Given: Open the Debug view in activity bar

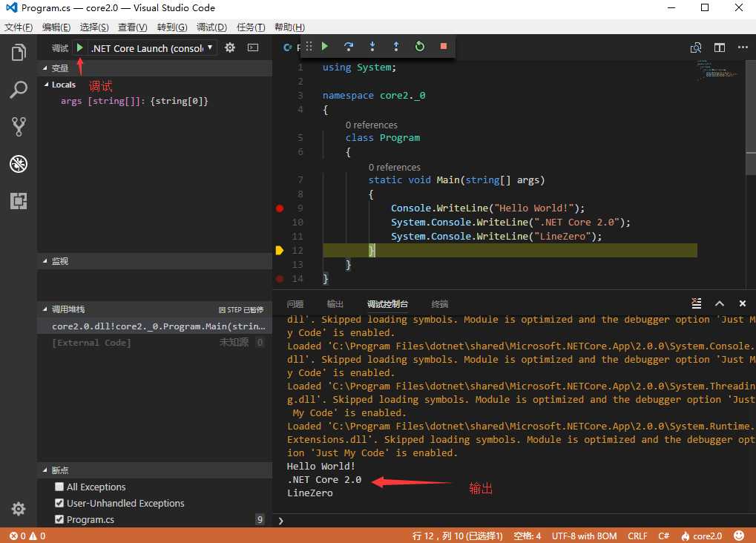Looking at the screenshot, I should coord(19,164).
